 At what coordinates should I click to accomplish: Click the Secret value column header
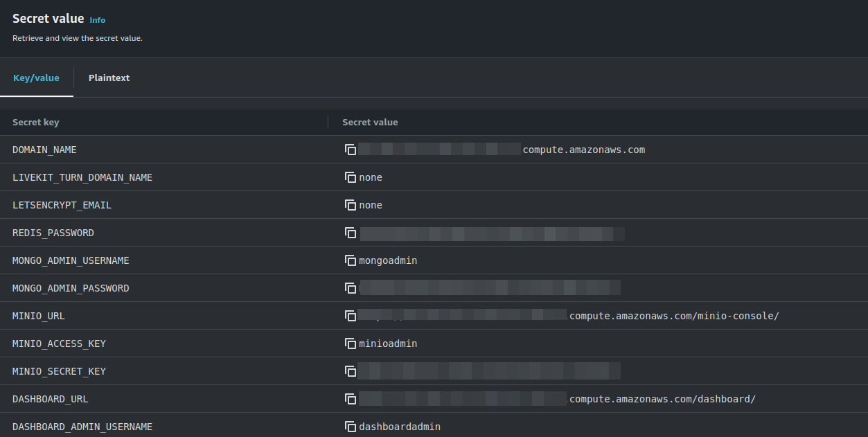tap(370, 122)
